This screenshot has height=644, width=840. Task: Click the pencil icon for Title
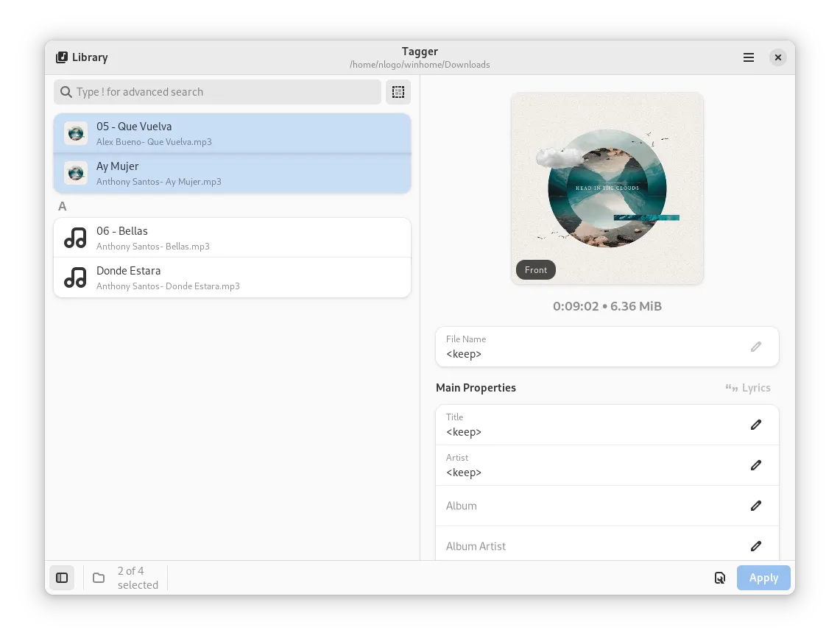click(x=755, y=425)
